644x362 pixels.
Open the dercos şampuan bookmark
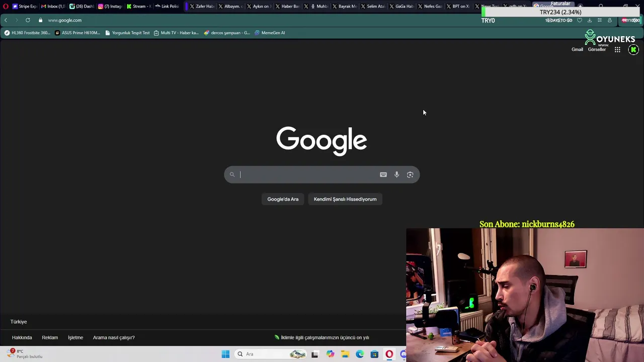coord(227,33)
